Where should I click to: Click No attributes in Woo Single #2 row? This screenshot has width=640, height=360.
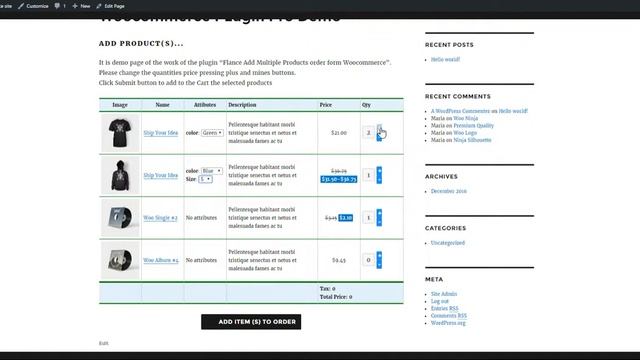click(x=201, y=218)
